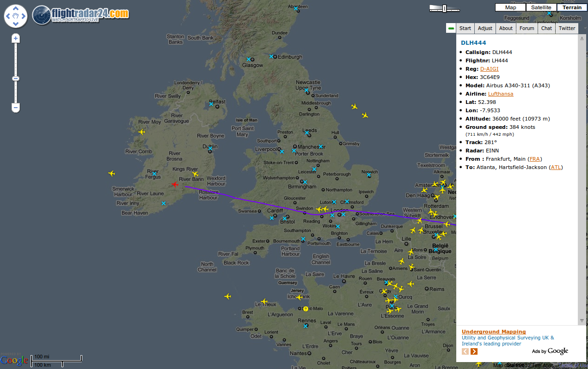
Task: Click the red selected aircraft over Ireland
Action: [175, 185]
